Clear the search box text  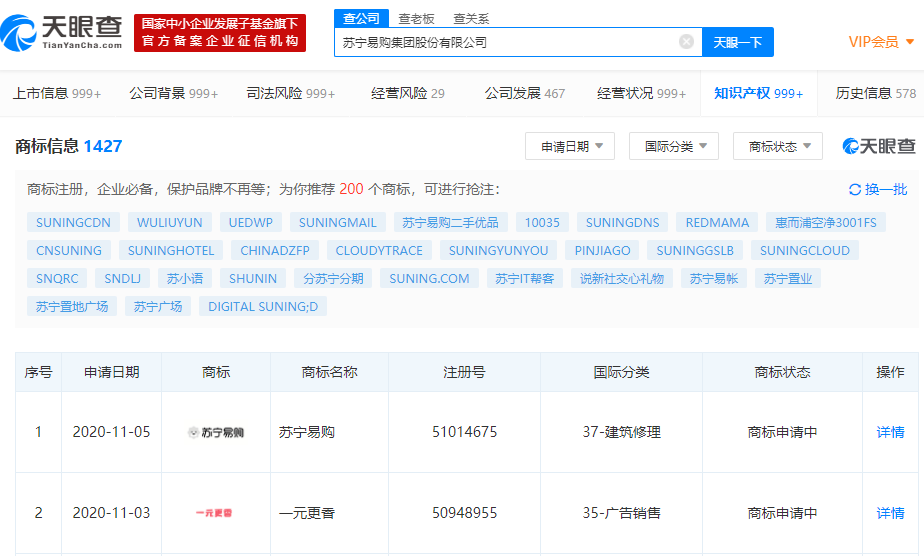click(x=686, y=42)
